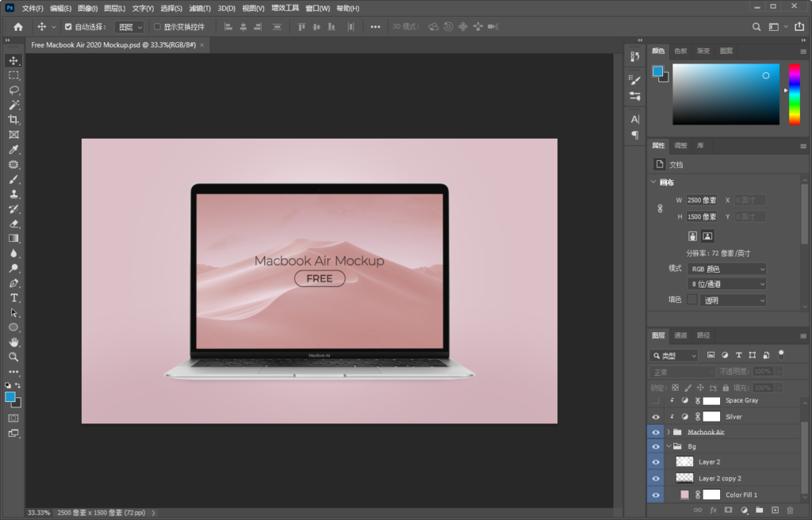Open the layer filter type dropdown
This screenshot has height=520, width=812.
coord(674,355)
